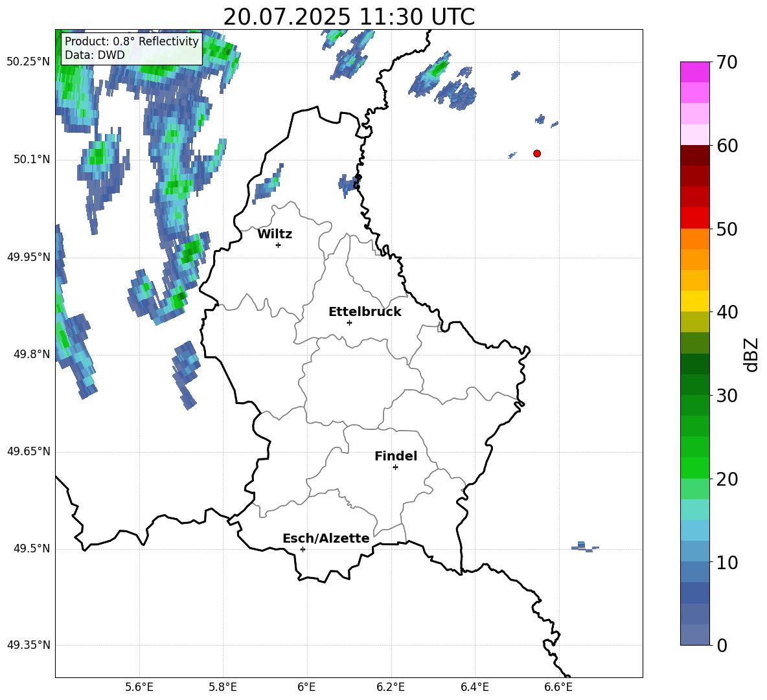Viewport: 767px width, 700px height.
Task: Click the Data: DWD text
Action: (95, 55)
